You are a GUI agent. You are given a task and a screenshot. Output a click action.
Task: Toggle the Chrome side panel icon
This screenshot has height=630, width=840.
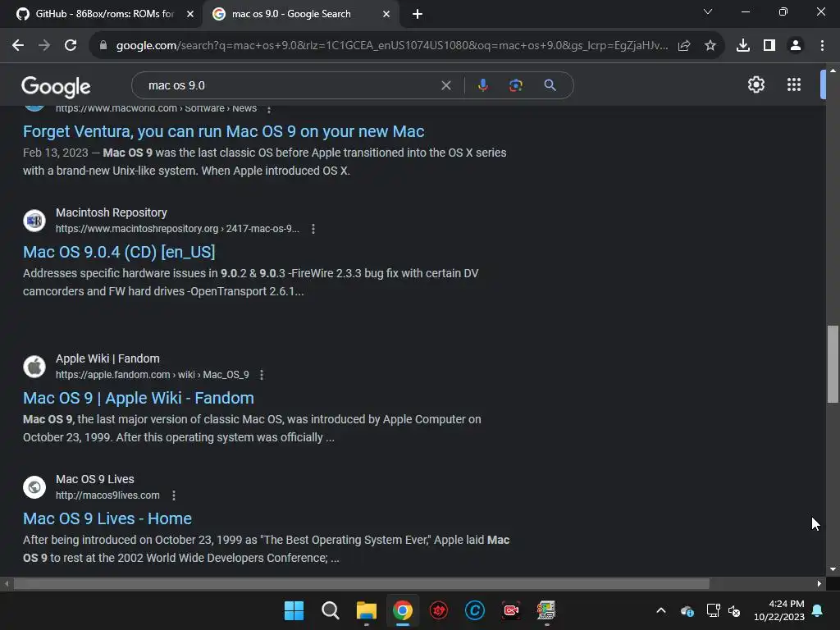point(769,46)
